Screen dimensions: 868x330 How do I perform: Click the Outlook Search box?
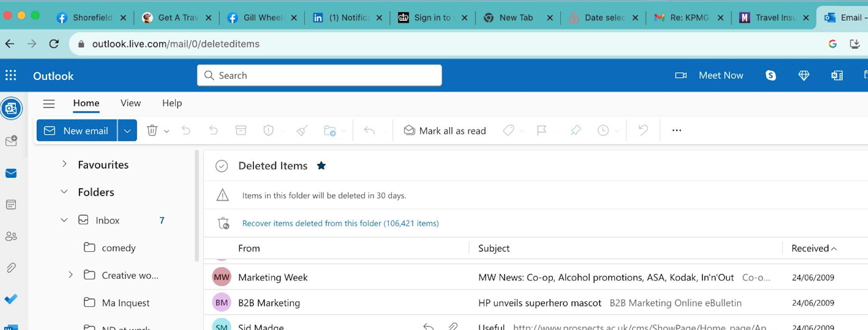319,75
